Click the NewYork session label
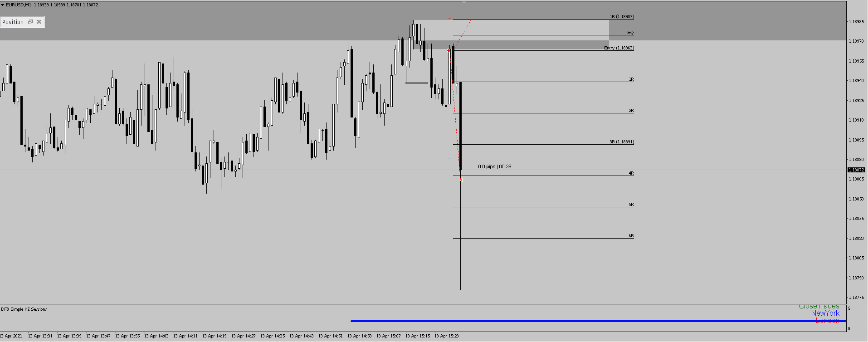This screenshot has width=868, height=342. tap(825, 313)
